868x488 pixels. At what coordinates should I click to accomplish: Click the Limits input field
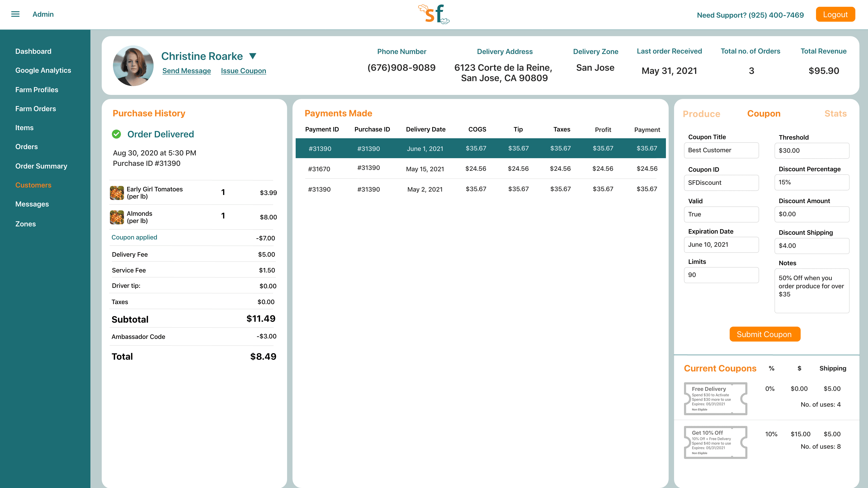click(722, 275)
